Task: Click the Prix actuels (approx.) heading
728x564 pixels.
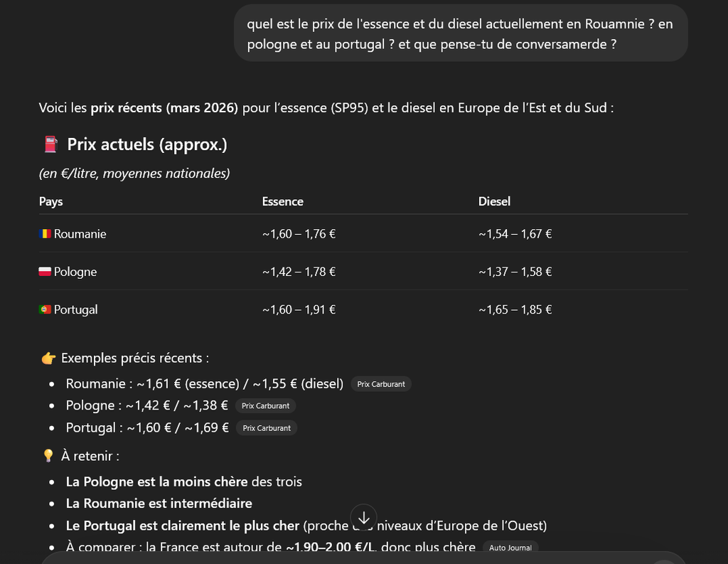Action: click(x=147, y=144)
